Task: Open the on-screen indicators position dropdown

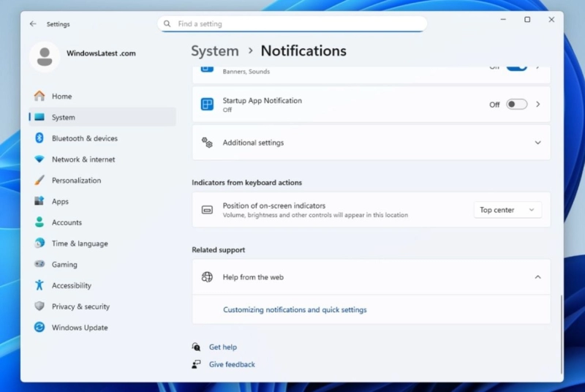Action: pos(507,210)
